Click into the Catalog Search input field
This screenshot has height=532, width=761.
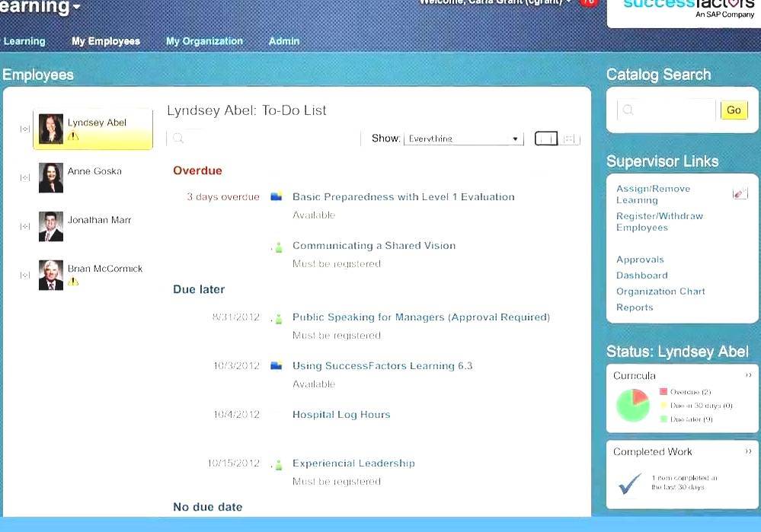point(666,110)
